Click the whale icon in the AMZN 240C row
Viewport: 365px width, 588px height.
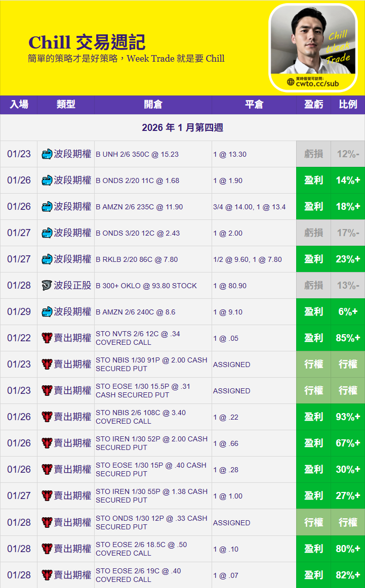tap(47, 312)
